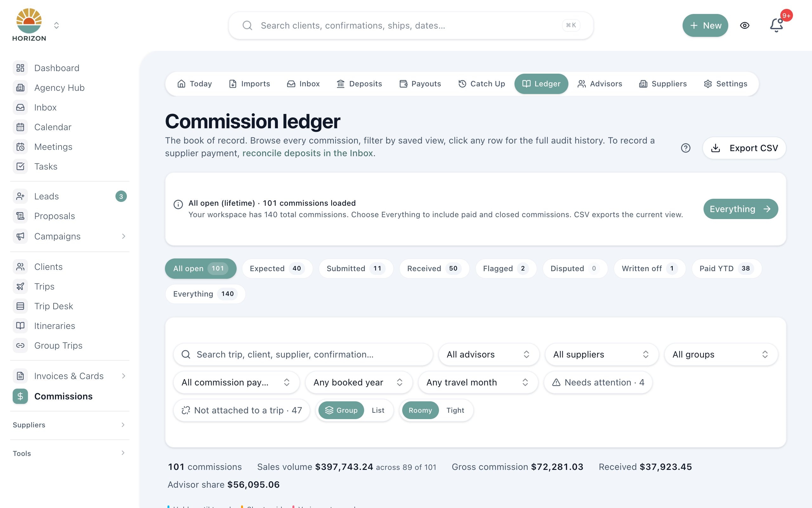Open the notifications bell
The height and width of the screenshot is (508, 812).
776,25
